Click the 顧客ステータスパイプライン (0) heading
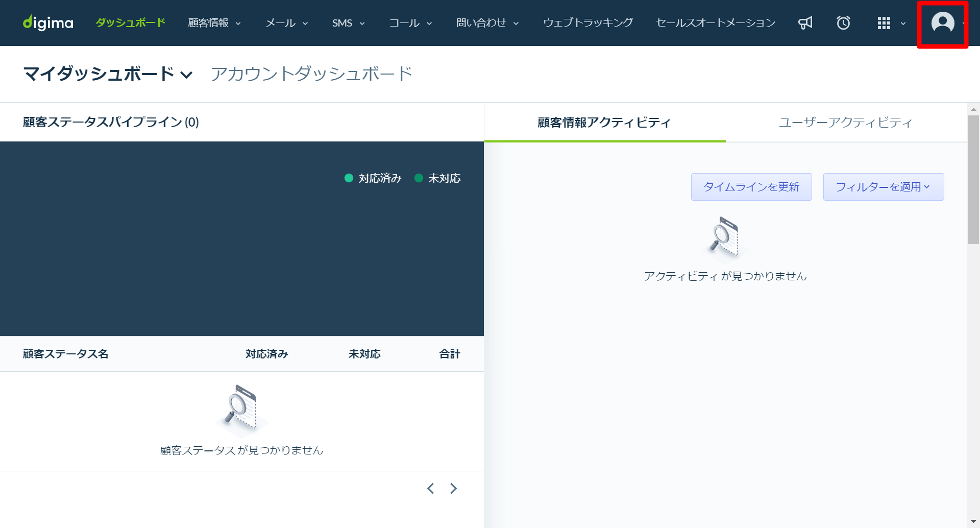The height and width of the screenshot is (528, 980). tap(111, 122)
